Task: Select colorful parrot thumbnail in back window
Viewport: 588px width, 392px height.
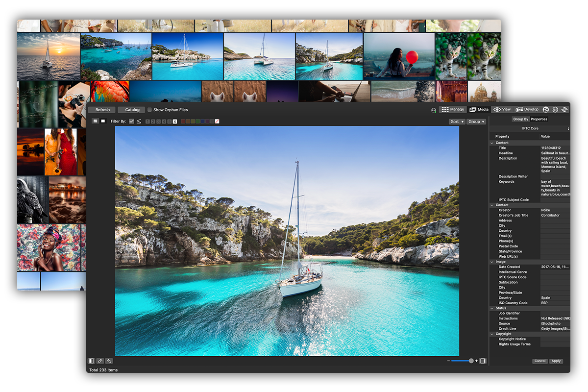Action: coord(110,92)
